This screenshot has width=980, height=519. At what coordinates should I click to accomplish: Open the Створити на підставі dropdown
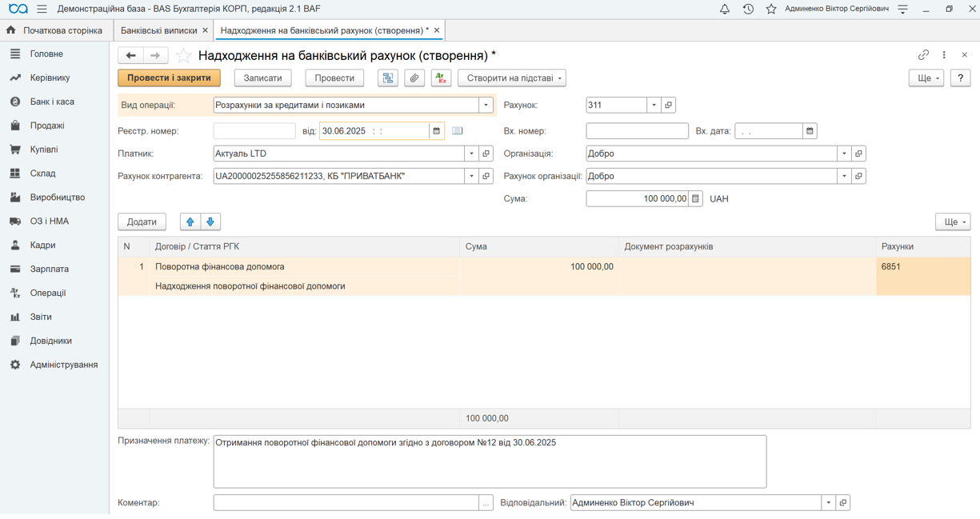pos(511,78)
